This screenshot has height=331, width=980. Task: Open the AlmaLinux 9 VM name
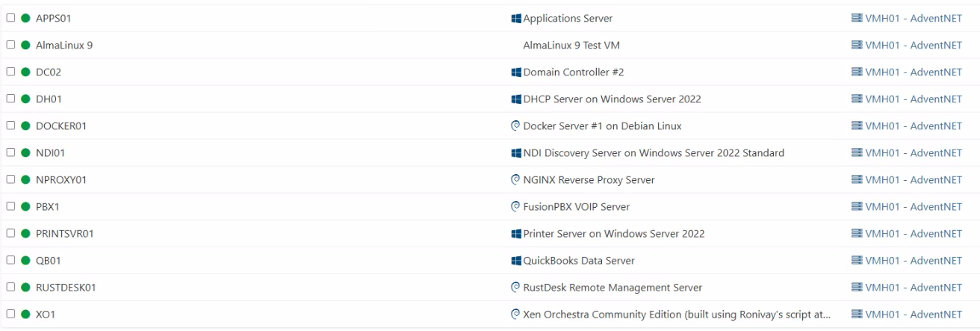coord(64,45)
